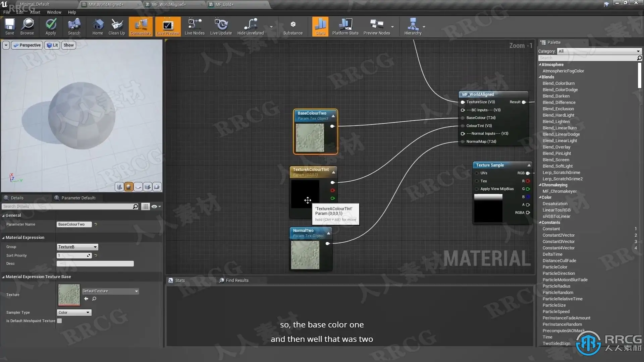Toggle the Connectors toolbar button
Viewport: 644px width, 362px height.
click(141, 26)
